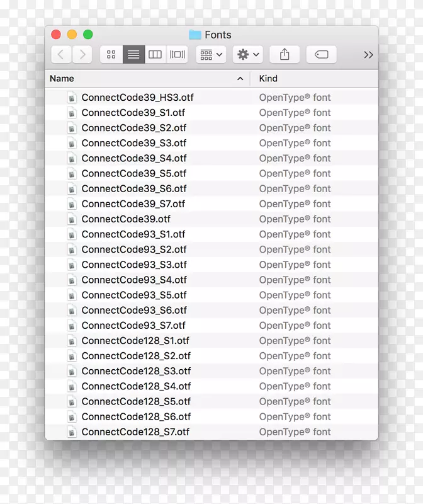Select ConnectCode93_S3.otf file
This screenshot has height=504, width=423.
(x=211, y=265)
